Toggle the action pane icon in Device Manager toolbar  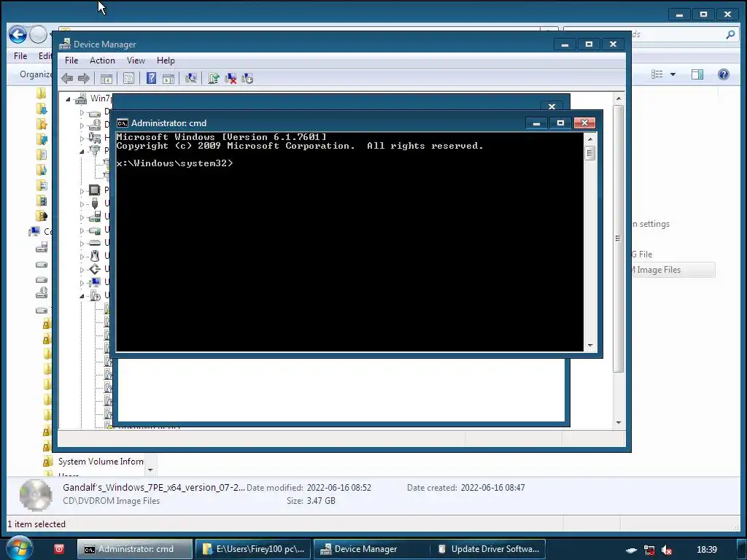(x=169, y=79)
